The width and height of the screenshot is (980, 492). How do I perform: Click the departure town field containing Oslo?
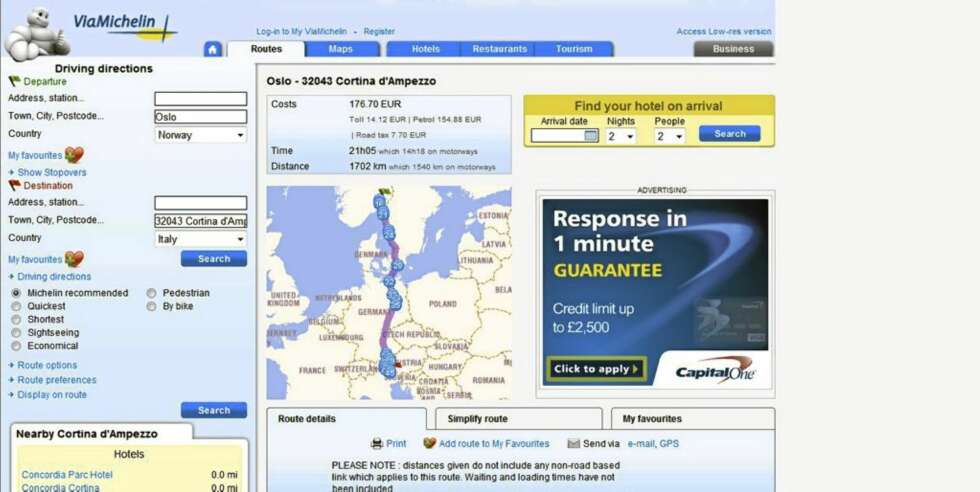pyautogui.click(x=201, y=117)
